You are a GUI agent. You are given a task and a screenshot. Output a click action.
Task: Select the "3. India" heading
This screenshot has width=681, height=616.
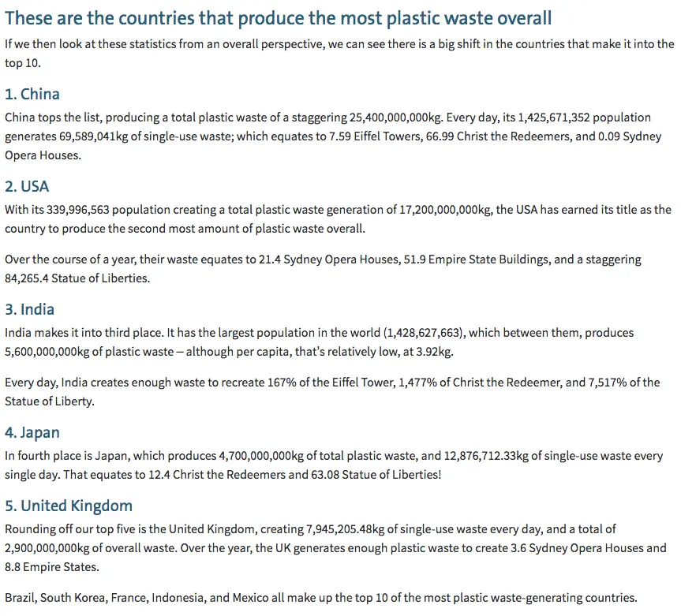(29, 309)
